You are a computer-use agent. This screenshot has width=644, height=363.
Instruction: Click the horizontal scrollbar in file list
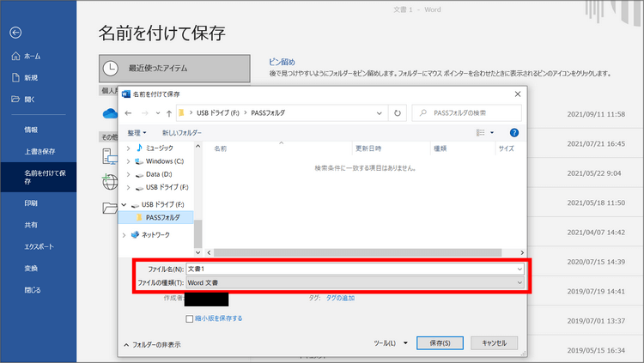click(361, 252)
